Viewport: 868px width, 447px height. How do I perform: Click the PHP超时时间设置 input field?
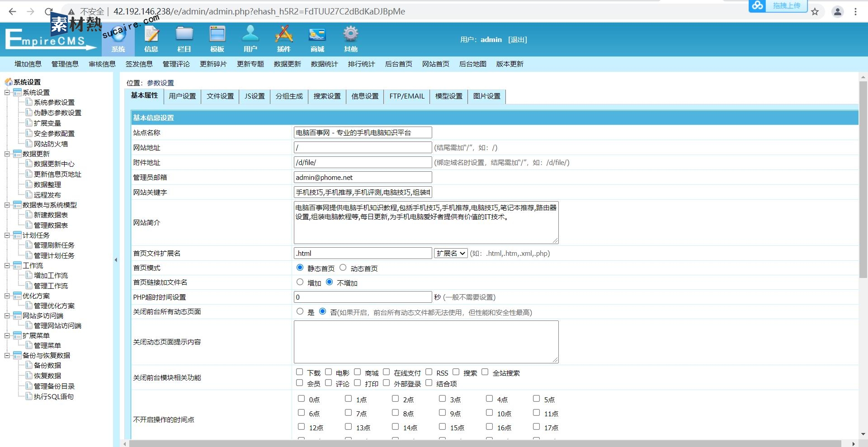[x=363, y=297]
